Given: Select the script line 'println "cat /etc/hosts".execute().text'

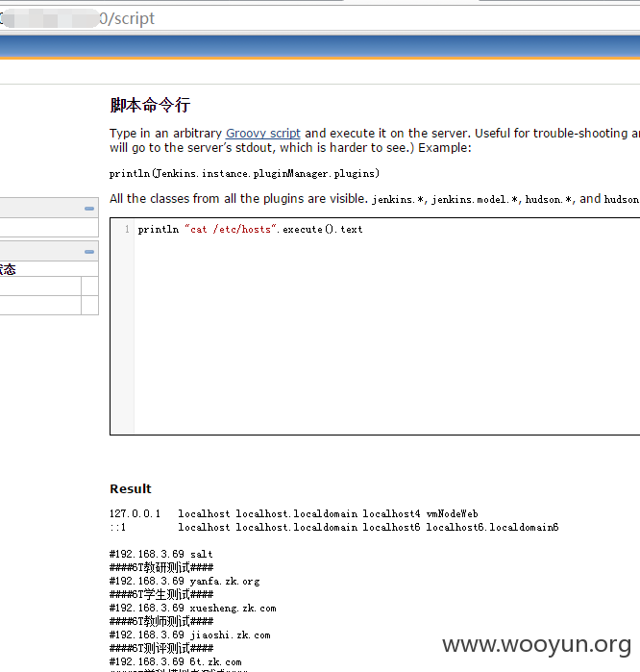Looking at the screenshot, I should (x=250, y=229).
